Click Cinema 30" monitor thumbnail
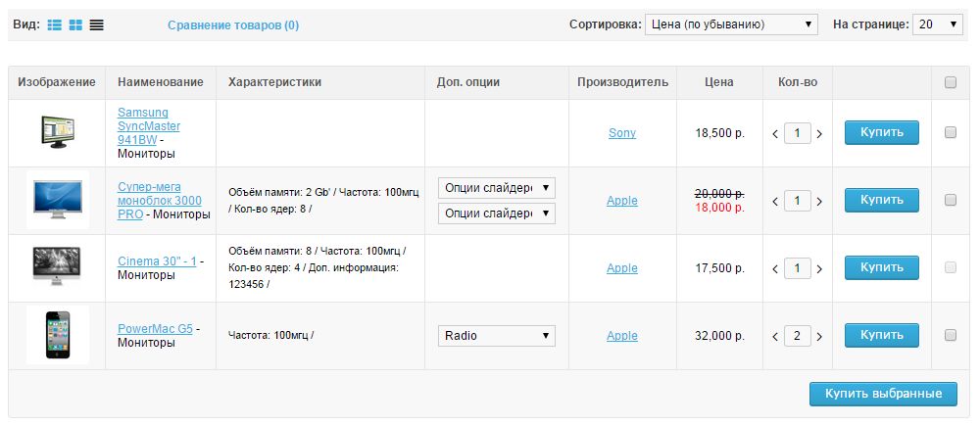 click(x=57, y=266)
